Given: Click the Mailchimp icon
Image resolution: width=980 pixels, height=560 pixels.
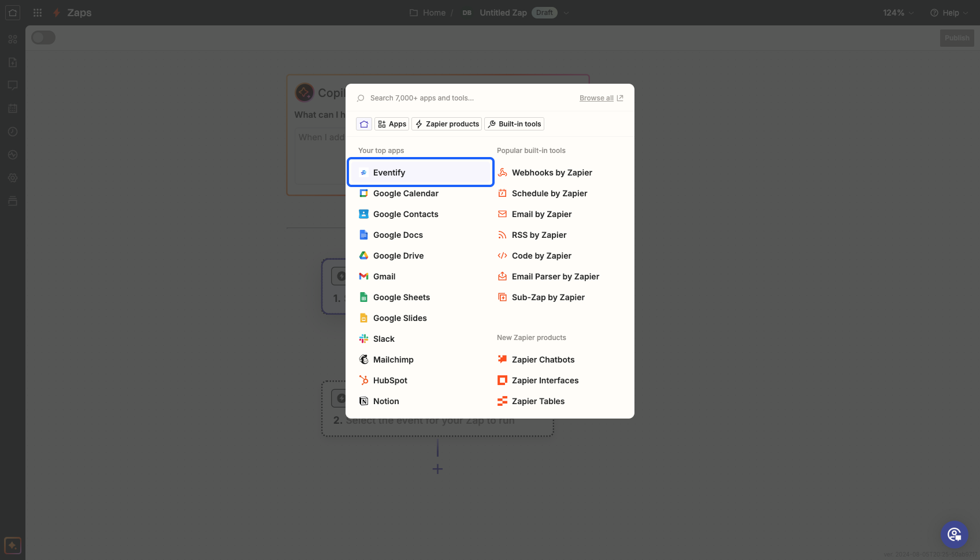Looking at the screenshot, I should click(363, 360).
